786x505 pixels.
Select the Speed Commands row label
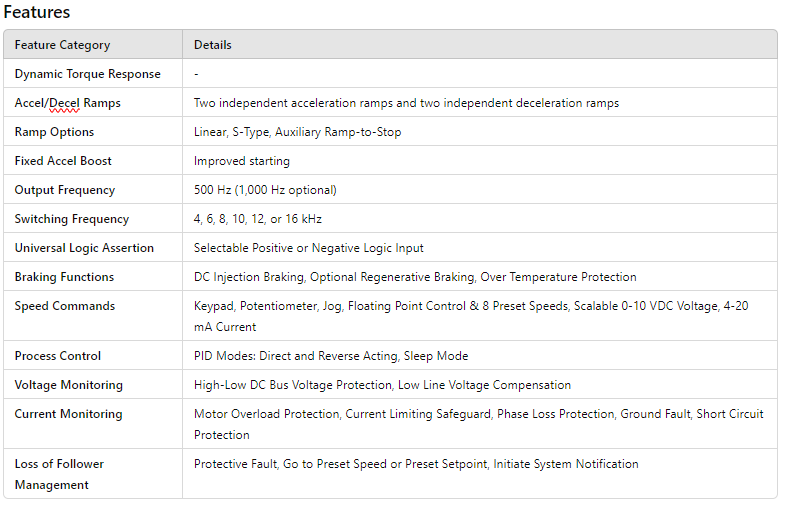(x=64, y=306)
